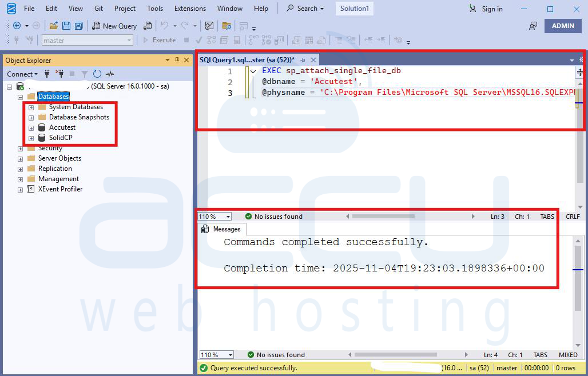Click the Refresh icon in Object Explorer

point(97,74)
